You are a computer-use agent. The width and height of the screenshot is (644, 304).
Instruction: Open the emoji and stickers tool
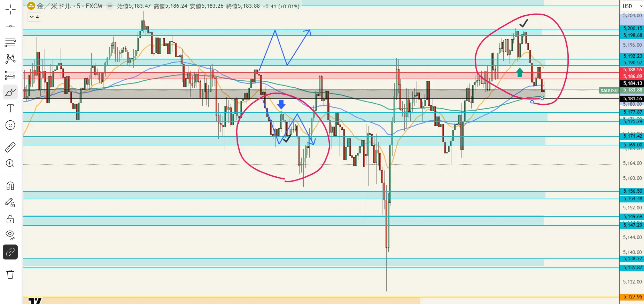10,125
